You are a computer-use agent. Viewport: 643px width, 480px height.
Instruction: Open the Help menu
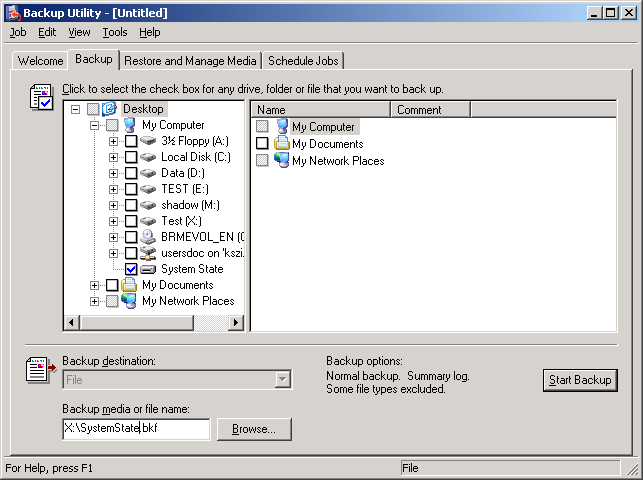pyautogui.click(x=150, y=32)
